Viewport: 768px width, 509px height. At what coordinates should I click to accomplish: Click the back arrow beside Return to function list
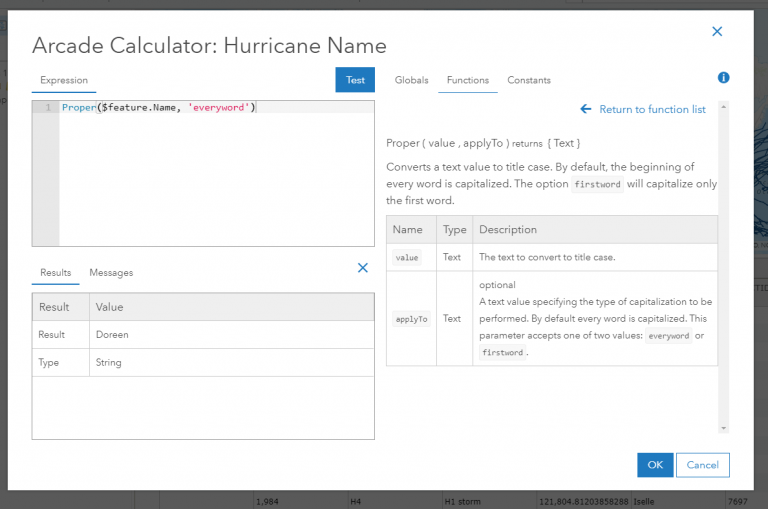(x=586, y=109)
